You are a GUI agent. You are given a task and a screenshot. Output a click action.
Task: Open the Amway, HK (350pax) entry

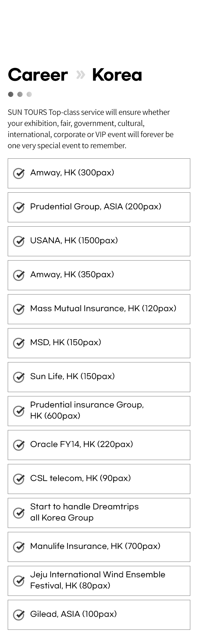tap(99, 275)
